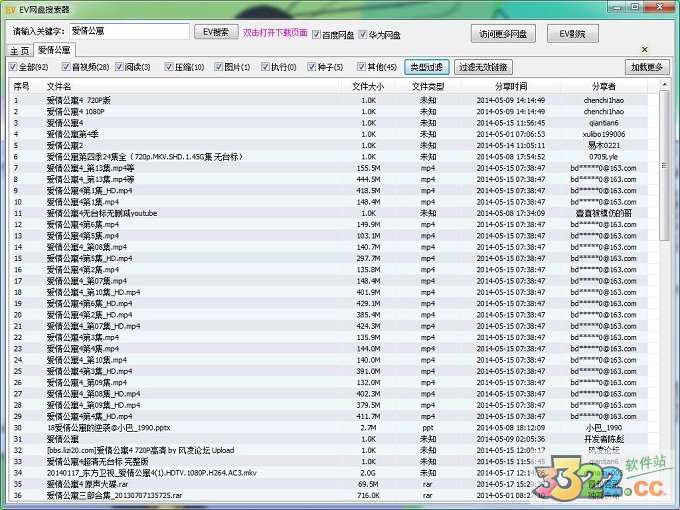Select row 爱情公寓第4季

click(329, 134)
